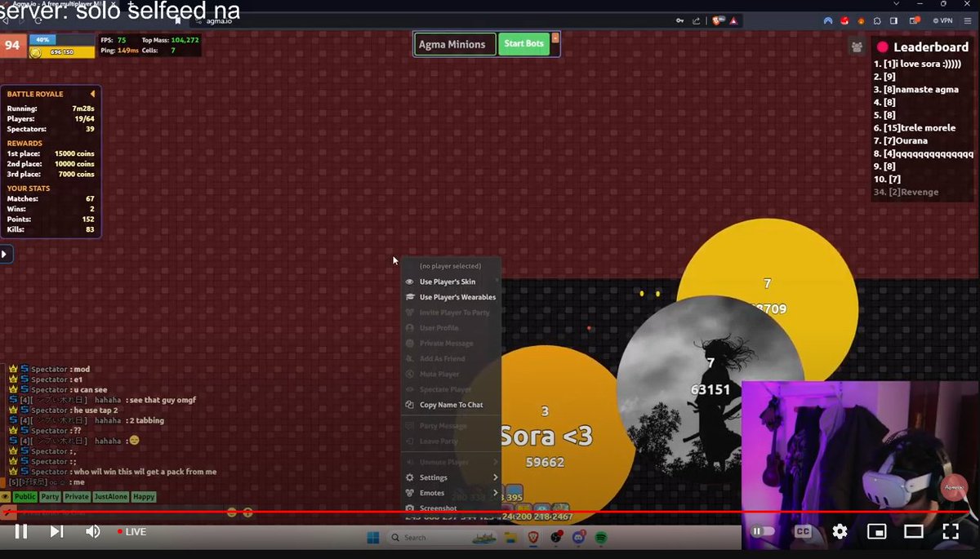Image resolution: width=980 pixels, height=559 pixels.
Task: Click leaderboard entry '[7]Ourana'
Action: coord(901,140)
